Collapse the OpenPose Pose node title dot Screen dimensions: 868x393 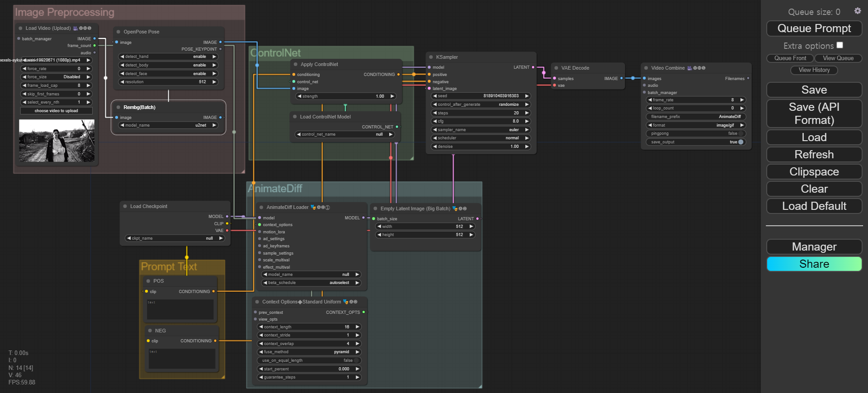(x=118, y=32)
